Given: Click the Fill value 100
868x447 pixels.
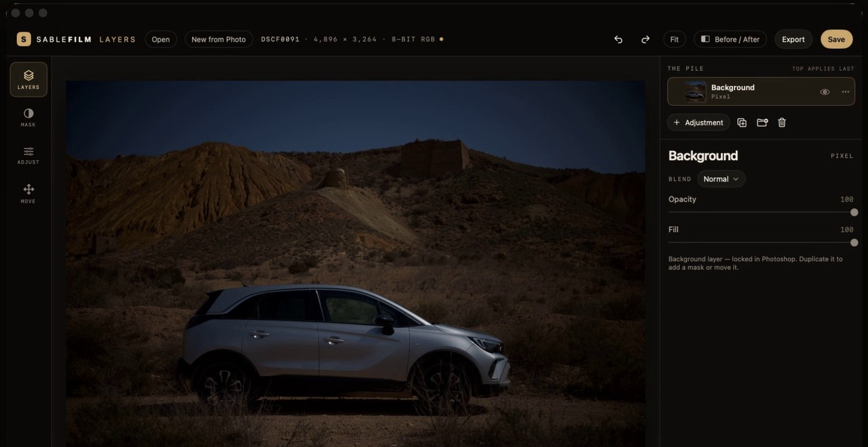Looking at the screenshot, I should pyautogui.click(x=846, y=230).
